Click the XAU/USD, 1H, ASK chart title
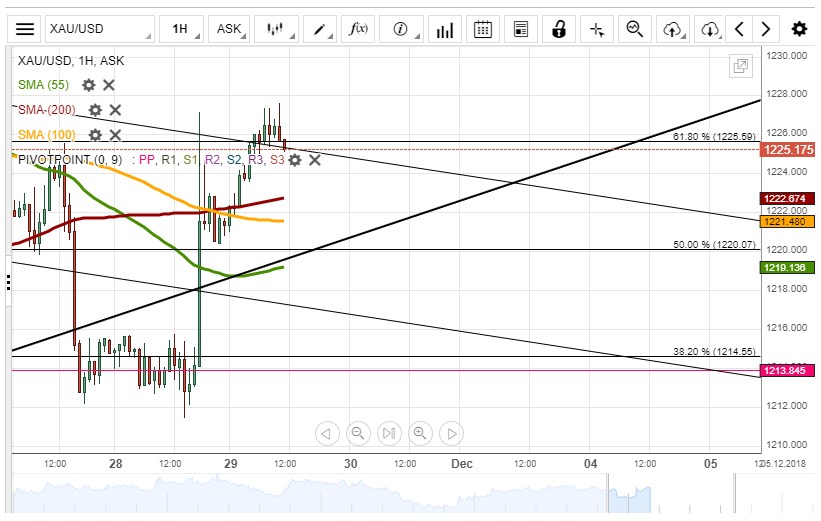 coord(71,61)
